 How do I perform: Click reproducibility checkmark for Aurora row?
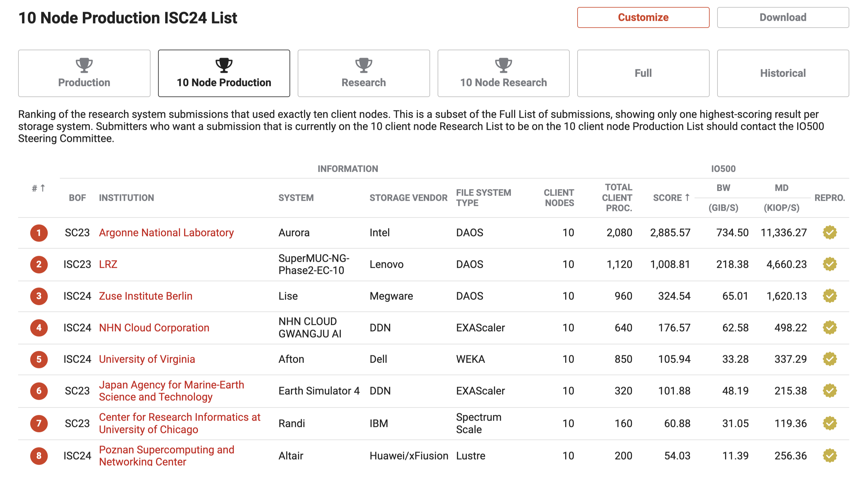point(830,233)
